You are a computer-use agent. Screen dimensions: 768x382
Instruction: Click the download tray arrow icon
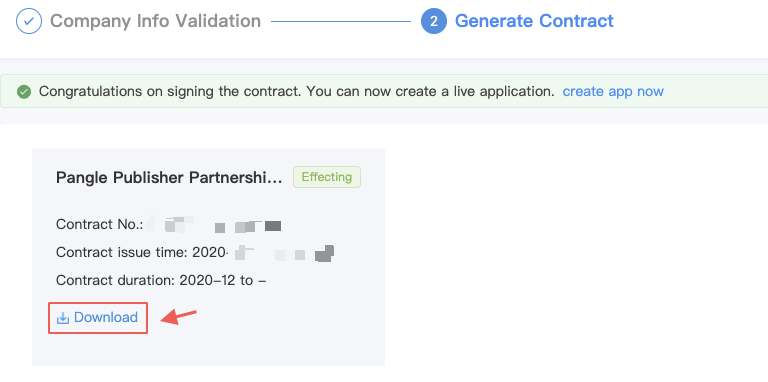(63, 318)
